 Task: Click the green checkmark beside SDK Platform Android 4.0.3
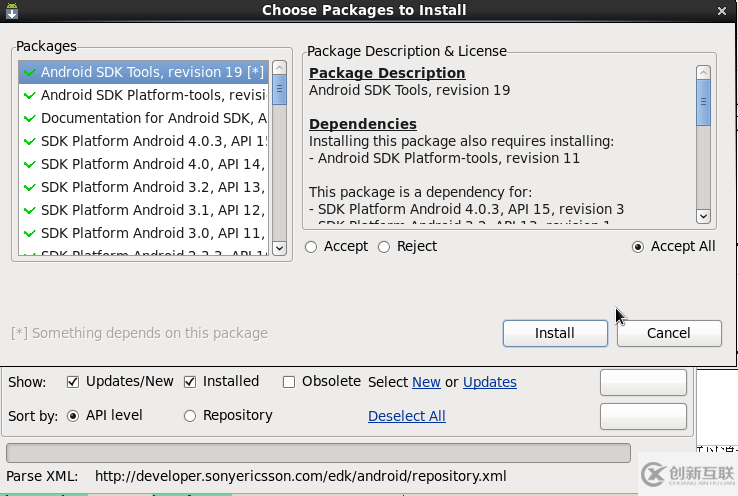coord(30,141)
